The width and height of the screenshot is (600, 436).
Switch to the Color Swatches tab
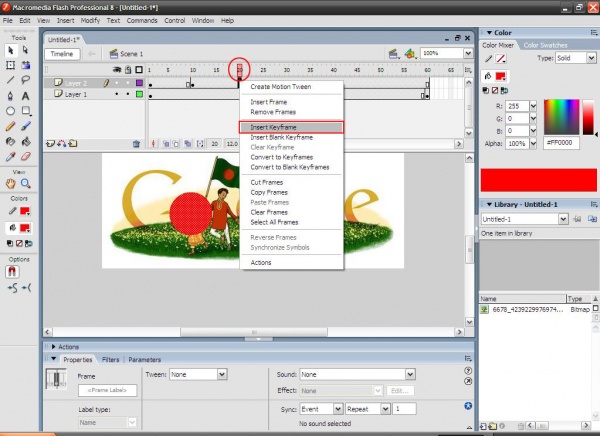pyautogui.click(x=545, y=45)
